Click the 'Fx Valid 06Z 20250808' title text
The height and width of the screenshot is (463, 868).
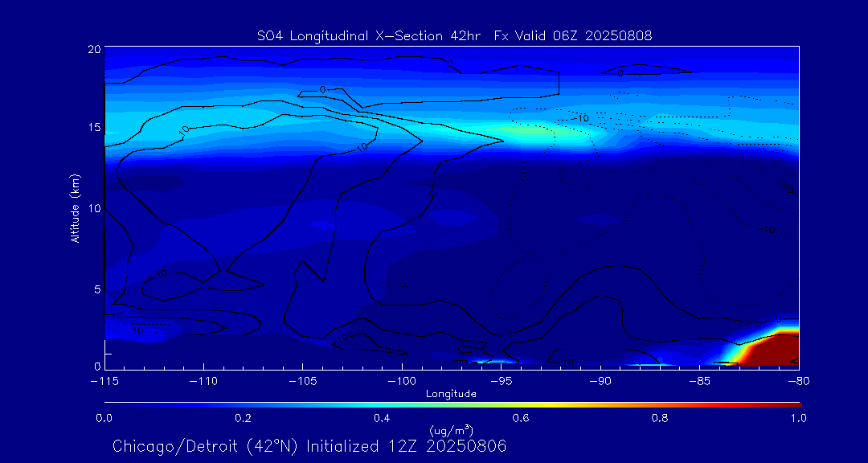pos(573,36)
